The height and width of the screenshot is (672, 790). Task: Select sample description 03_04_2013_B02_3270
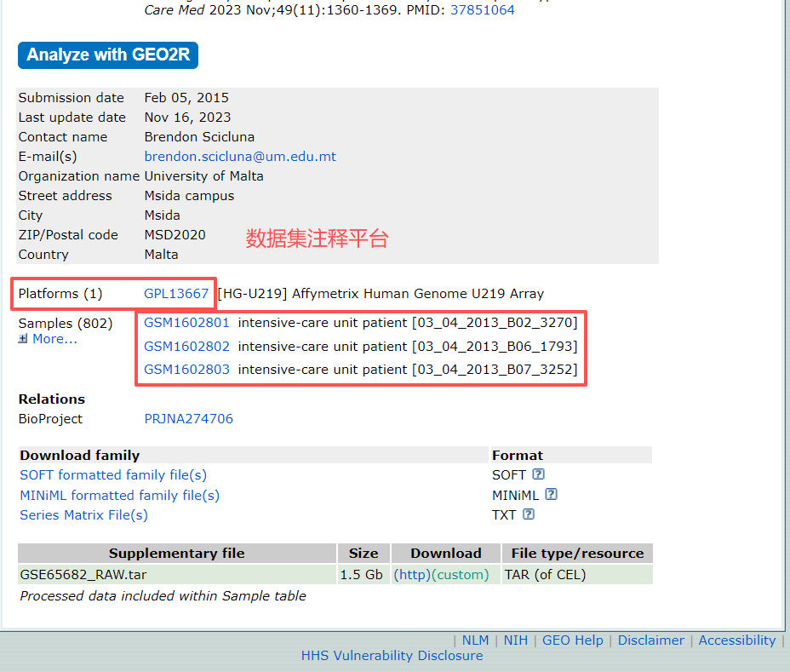(x=495, y=323)
